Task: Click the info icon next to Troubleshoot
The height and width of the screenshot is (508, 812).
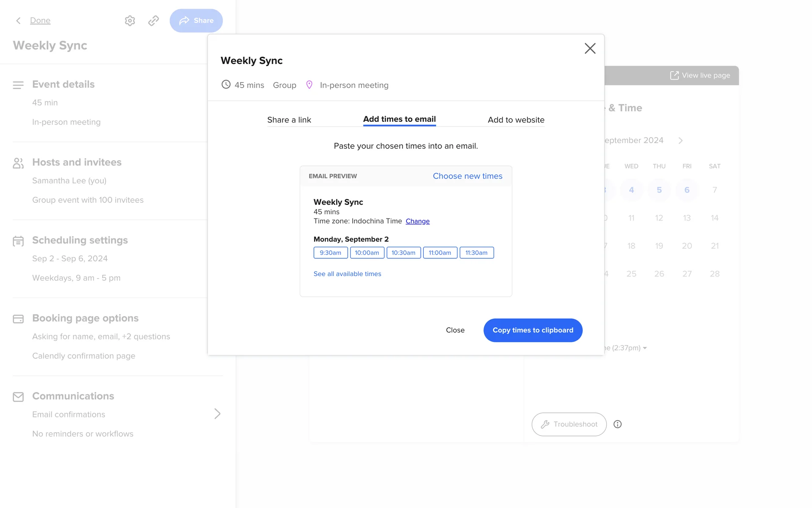Action: tap(617, 424)
